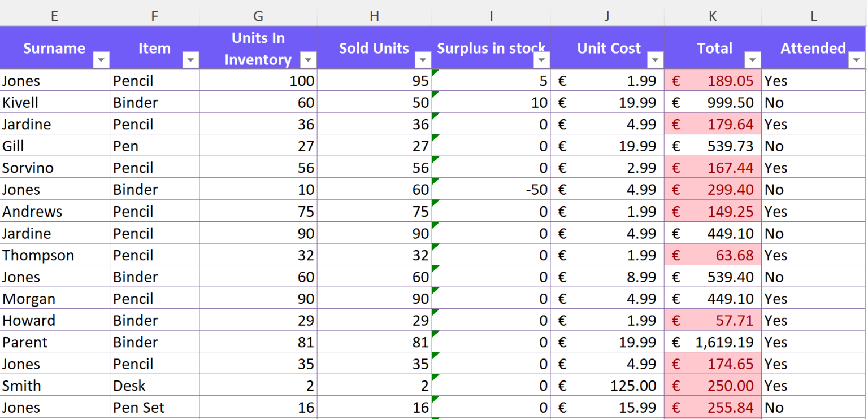Viewport: 868px width, 420px height.
Task: Open the Sold Units filter dropdown
Action: coord(423,60)
